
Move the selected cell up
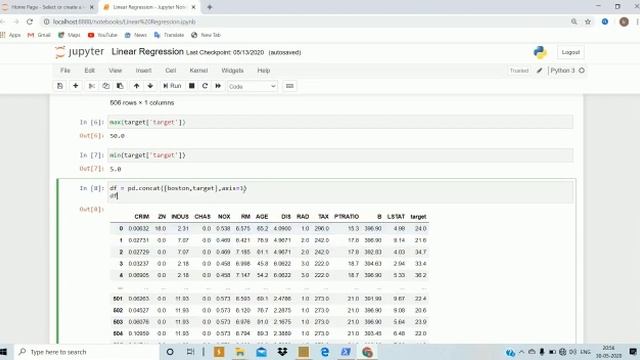(x=136, y=86)
